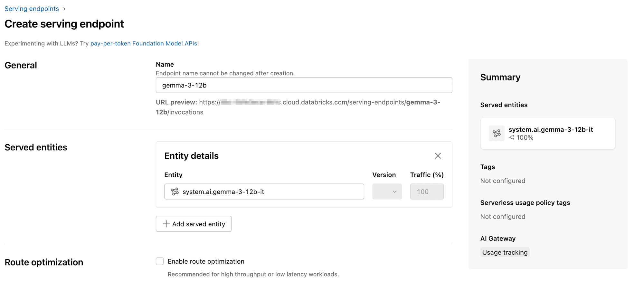
Task: Click the chevron after Serving endpoints breadcrumb
Action: coord(64,9)
